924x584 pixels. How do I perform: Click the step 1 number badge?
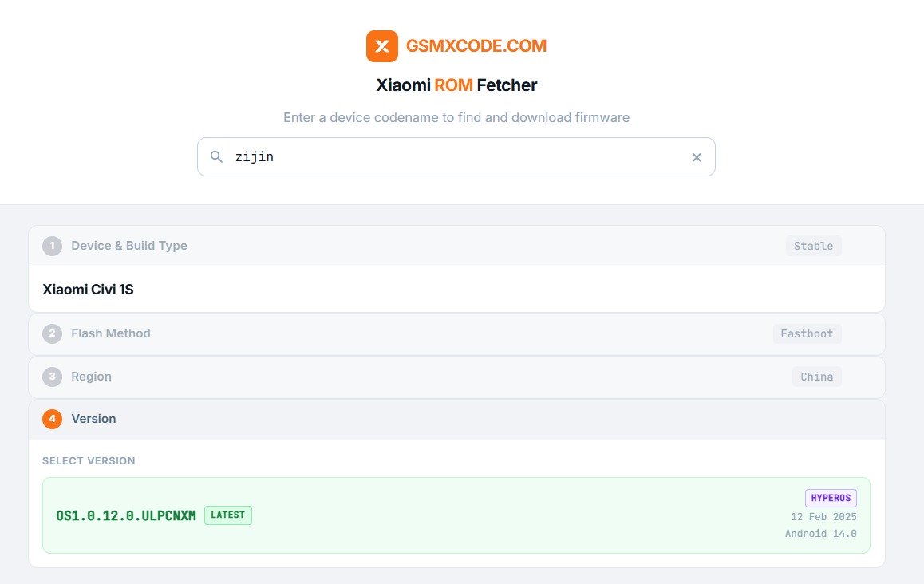pyautogui.click(x=52, y=246)
